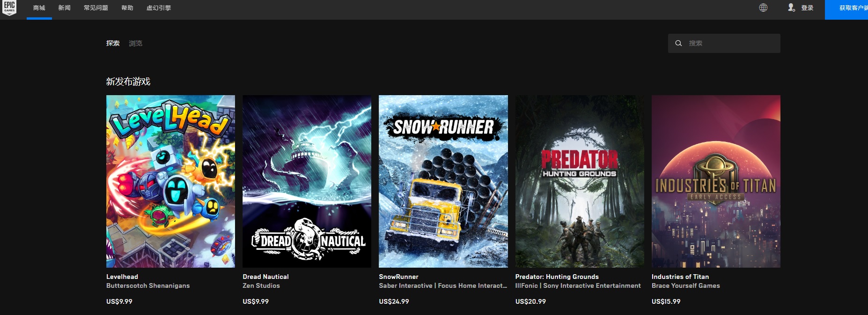Switch to the 浏览 browse tab
Viewport: 868px width, 315px height.
(136, 43)
